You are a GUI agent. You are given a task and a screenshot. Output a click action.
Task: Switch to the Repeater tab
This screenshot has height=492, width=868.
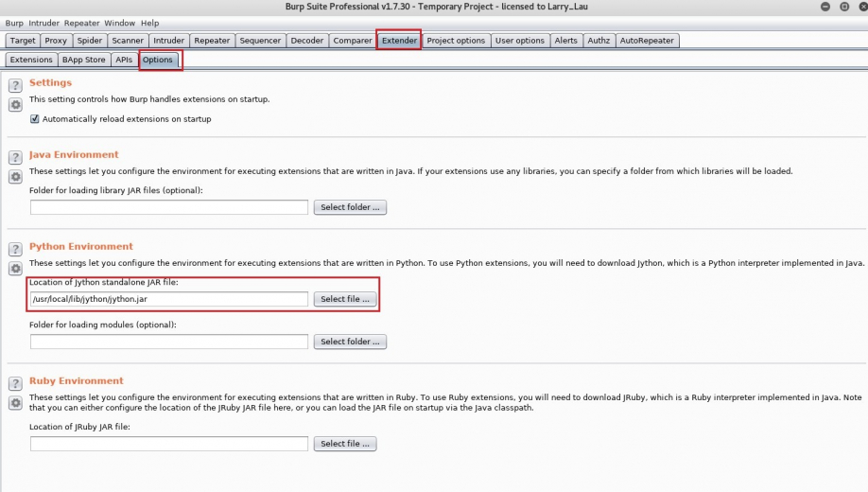(212, 41)
